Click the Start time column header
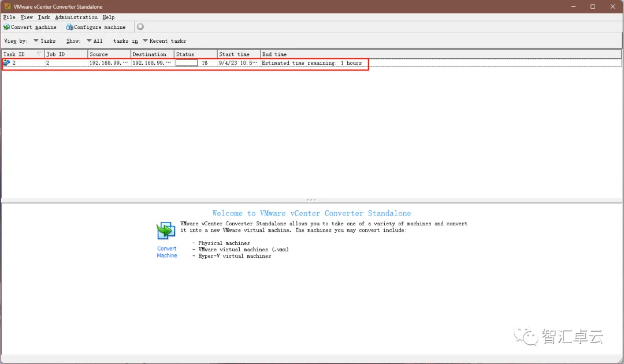 coord(239,54)
